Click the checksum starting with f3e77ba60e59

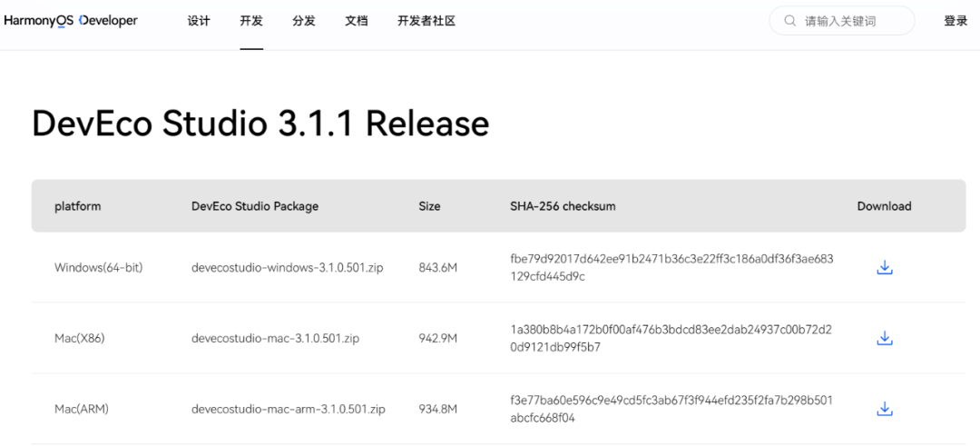tap(671, 409)
